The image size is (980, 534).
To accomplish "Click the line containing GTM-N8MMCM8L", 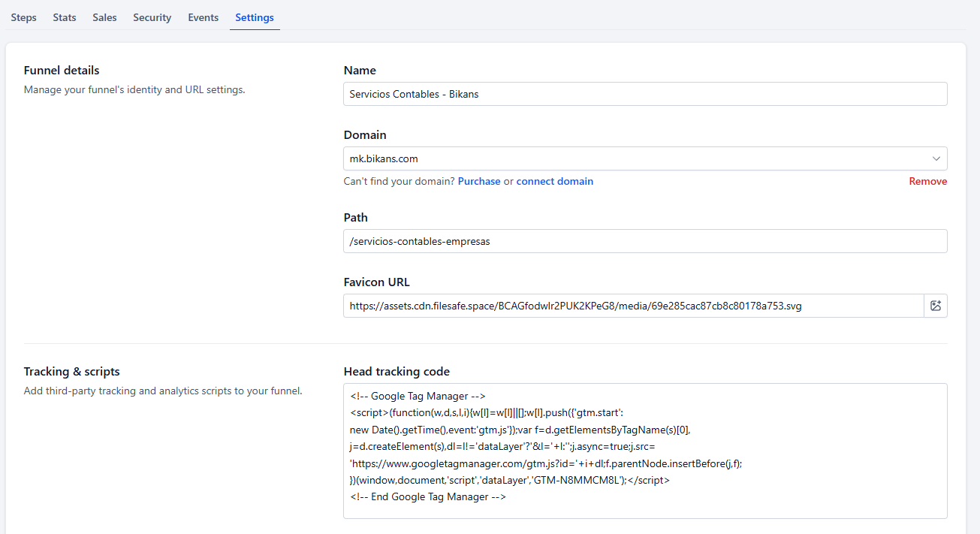I will coord(510,480).
